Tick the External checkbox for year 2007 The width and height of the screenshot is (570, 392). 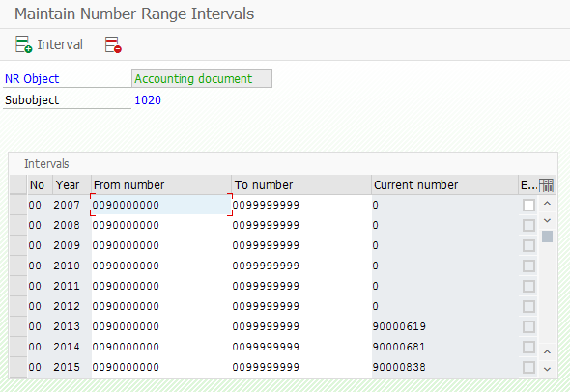[528, 205]
